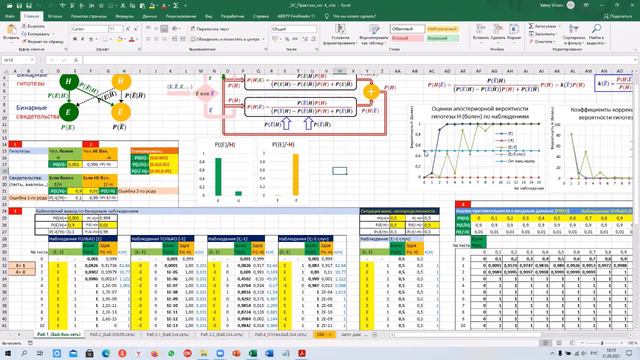Apply the red font color swatch
Image resolution: width=640 pixels, height=360 pixels.
pyautogui.click(x=131, y=40)
